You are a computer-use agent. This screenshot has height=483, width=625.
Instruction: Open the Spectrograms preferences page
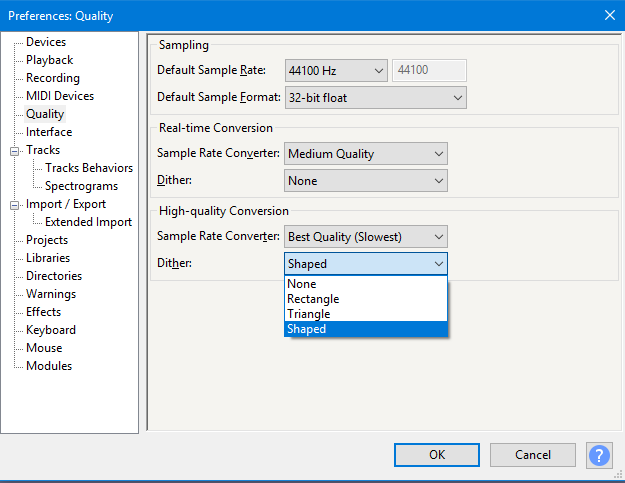(x=81, y=186)
